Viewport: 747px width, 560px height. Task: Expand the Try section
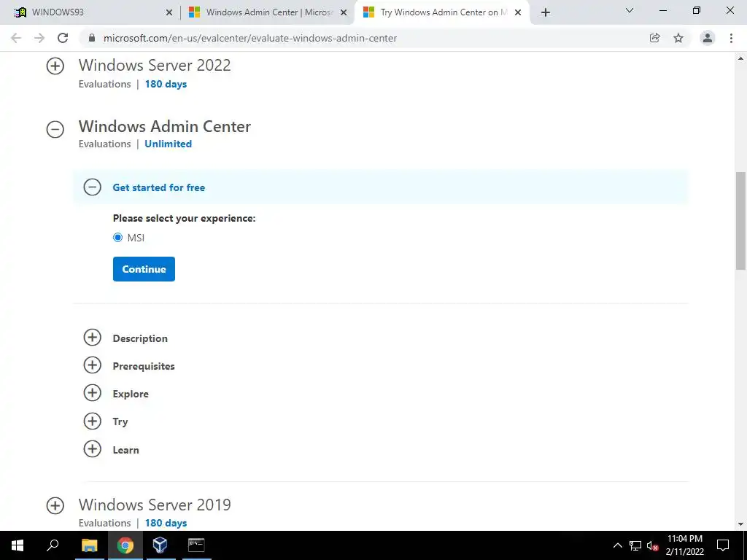[93, 421]
